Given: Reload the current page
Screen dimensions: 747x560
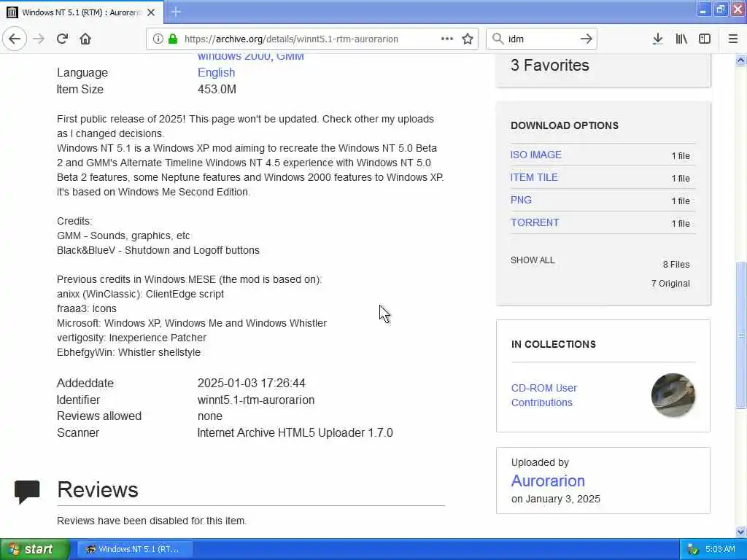Looking at the screenshot, I should coord(62,39).
